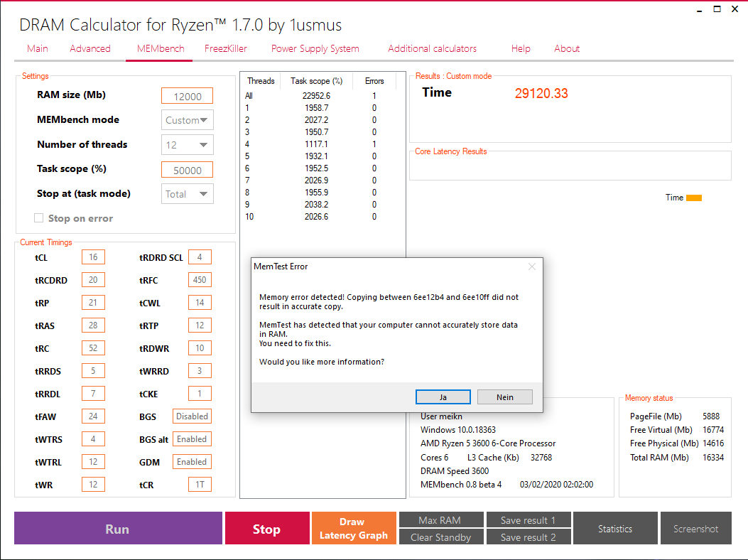Click the tCL timing value field
The height and width of the screenshot is (560, 748).
pyautogui.click(x=93, y=257)
